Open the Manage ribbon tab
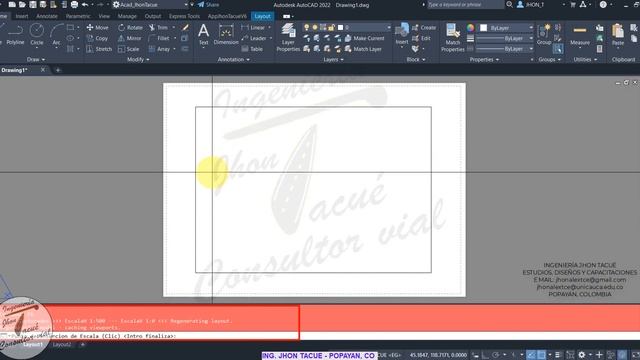The image size is (640, 360). coord(127,16)
